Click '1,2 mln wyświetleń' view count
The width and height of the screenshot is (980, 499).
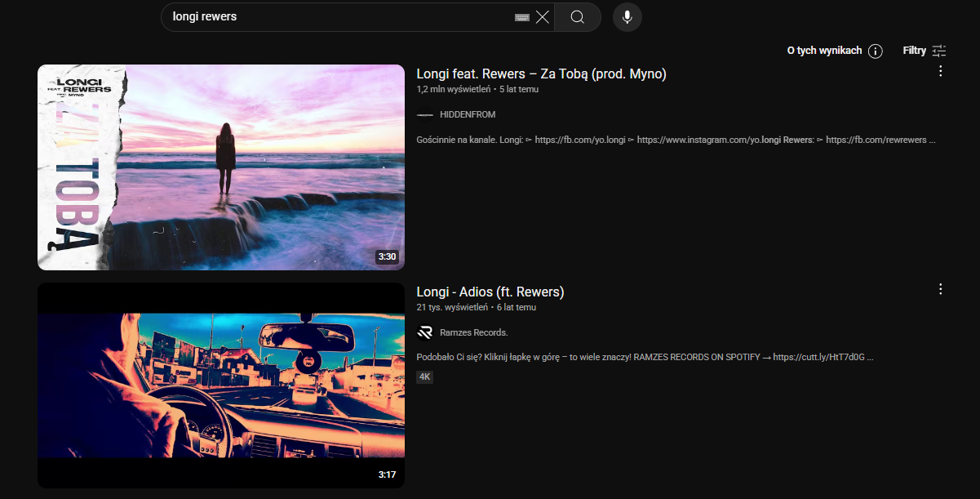(453, 89)
